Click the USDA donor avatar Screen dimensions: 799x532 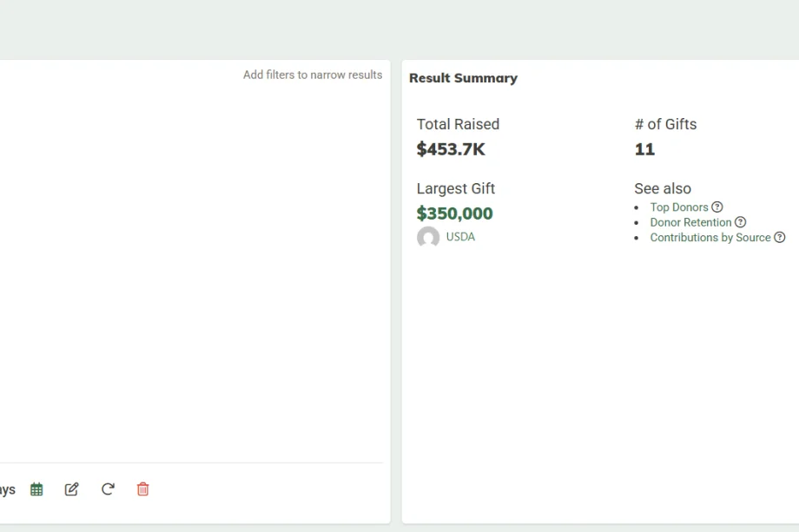point(428,237)
